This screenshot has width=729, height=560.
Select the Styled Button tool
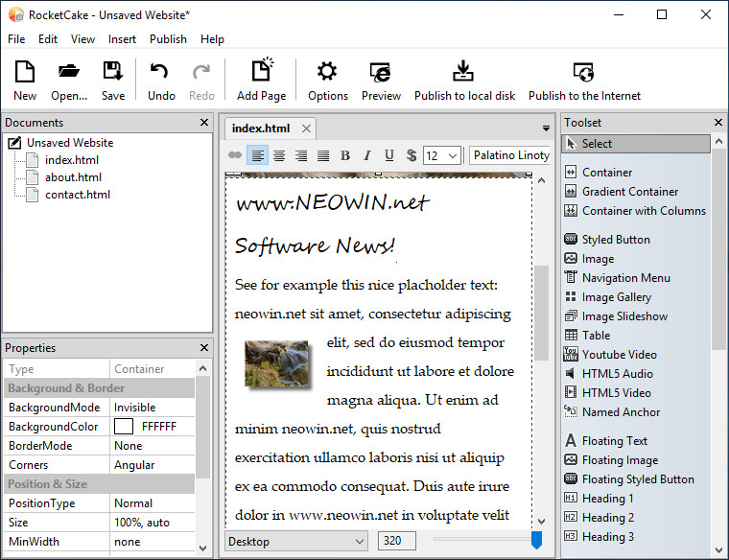[615, 240]
